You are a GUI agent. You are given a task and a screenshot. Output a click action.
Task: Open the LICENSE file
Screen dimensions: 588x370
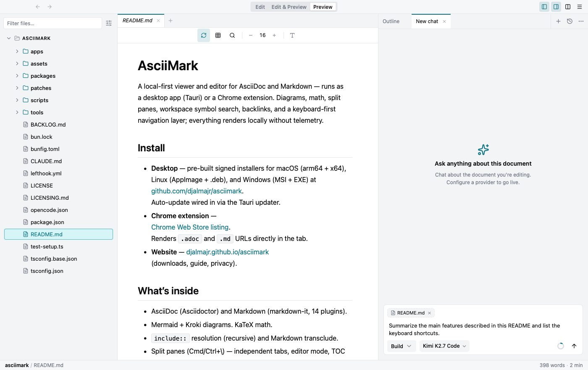58,185
